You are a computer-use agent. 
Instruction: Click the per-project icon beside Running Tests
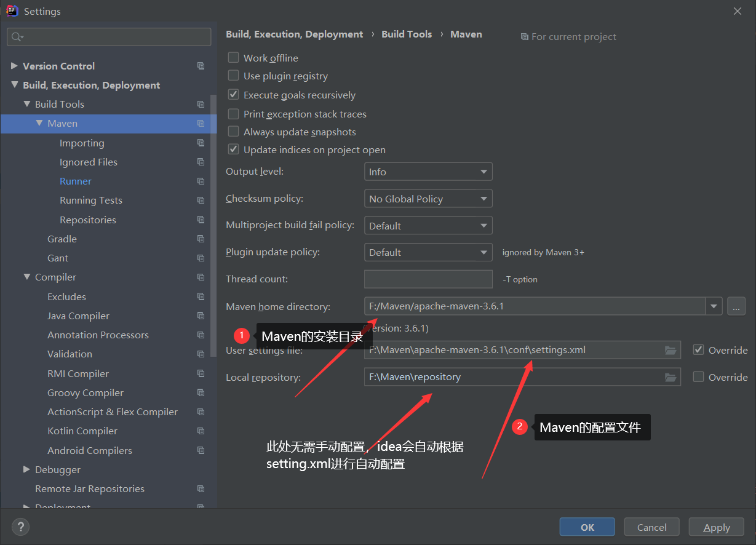point(201,200)
